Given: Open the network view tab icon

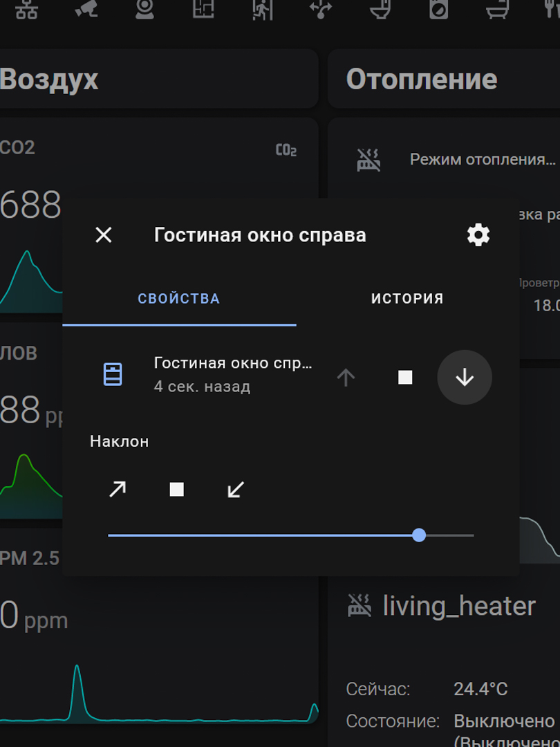Looking at the screenshot, I should pyautogui.click(x=26, y=10).
